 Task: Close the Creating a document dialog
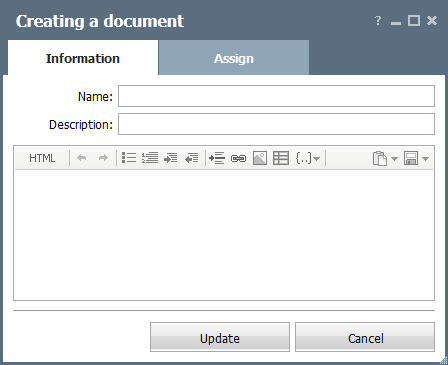pyautogui.click(x=432, y=21)
